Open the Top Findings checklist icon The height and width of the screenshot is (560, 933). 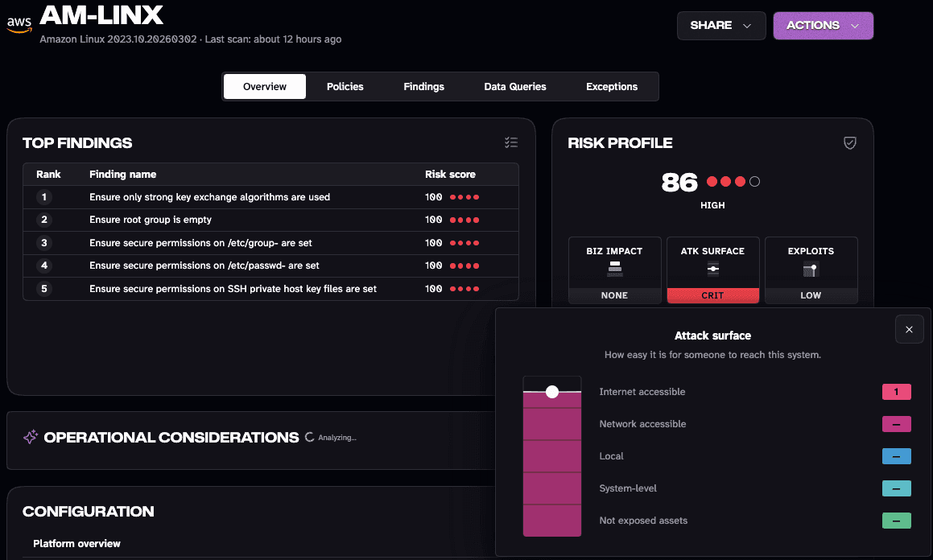pos(511,142)
